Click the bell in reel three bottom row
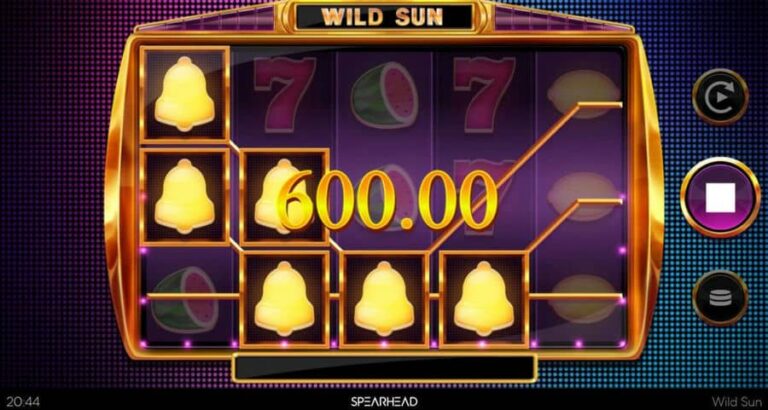 point(384,299)
